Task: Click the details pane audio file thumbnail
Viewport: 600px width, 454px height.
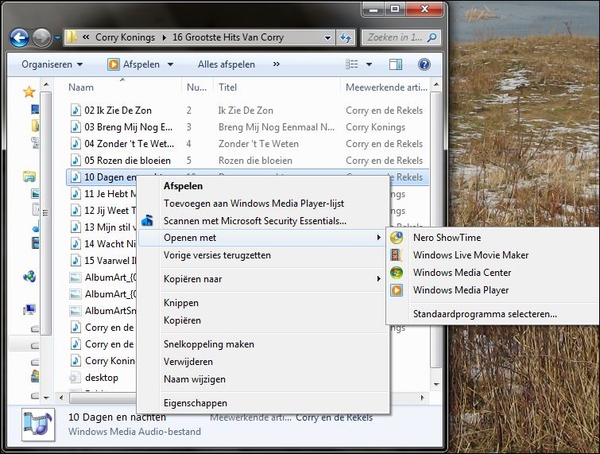Action: [x=38, y=425]
